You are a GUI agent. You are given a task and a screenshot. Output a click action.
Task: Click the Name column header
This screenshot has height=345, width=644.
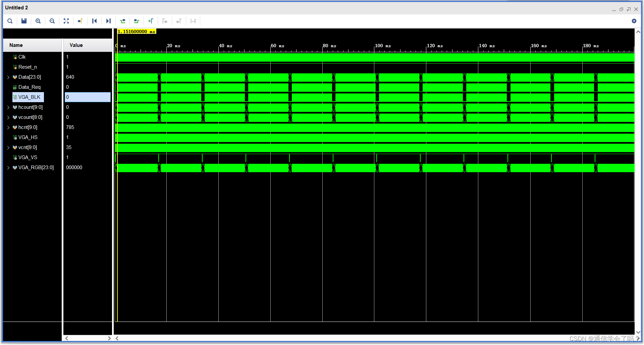tap(32, 45)
